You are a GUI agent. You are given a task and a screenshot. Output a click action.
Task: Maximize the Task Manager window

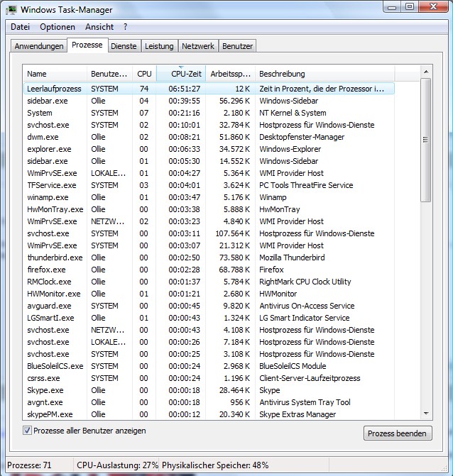410,7
